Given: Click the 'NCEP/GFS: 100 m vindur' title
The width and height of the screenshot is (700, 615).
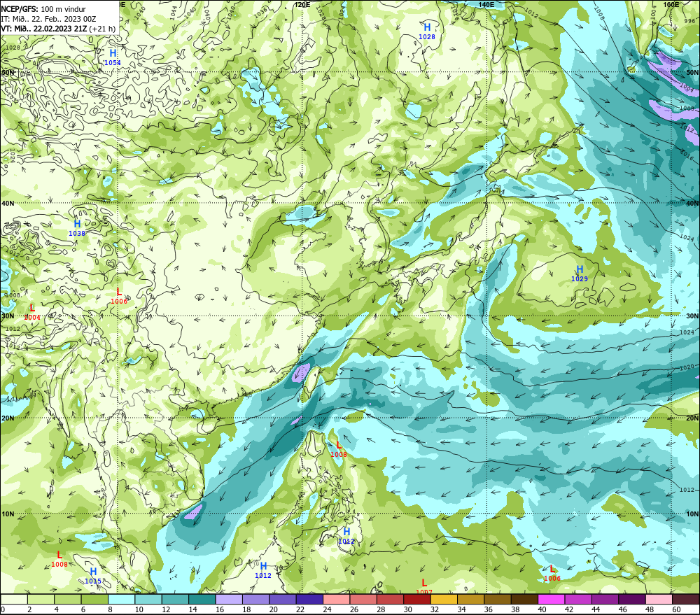Looking at the screenshot, I should point(43,9).
